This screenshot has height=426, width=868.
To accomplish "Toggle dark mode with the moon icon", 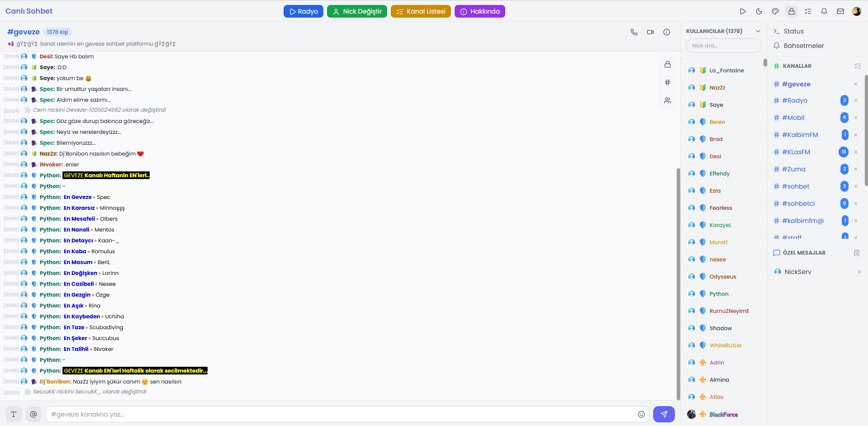I will click(759, 11).
